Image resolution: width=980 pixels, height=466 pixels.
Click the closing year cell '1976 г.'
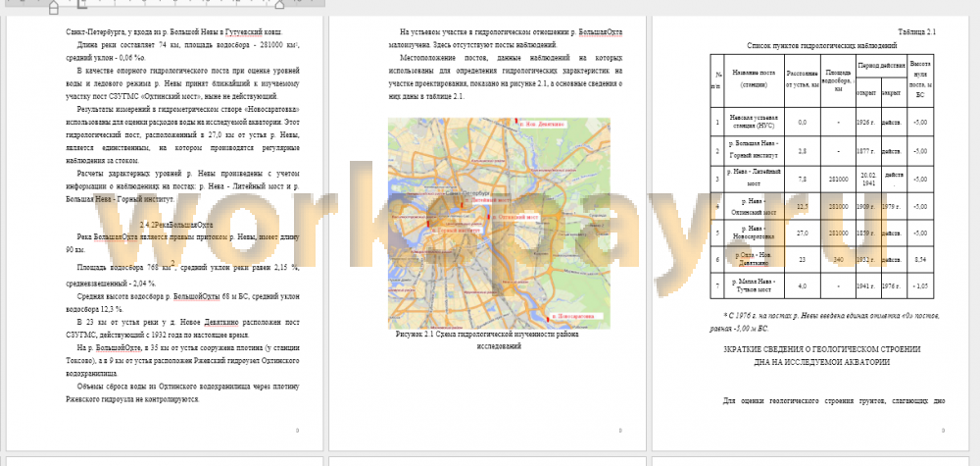894,285
